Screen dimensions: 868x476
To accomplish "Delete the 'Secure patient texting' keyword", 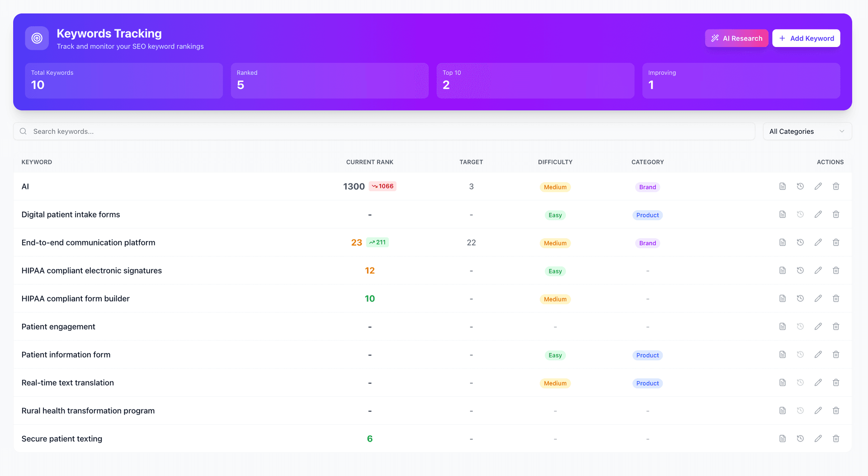I will (836, 438).
